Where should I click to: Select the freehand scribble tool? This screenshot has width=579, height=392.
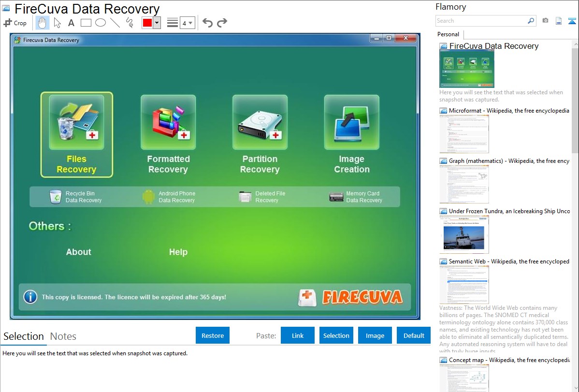(x=130, y=23)
